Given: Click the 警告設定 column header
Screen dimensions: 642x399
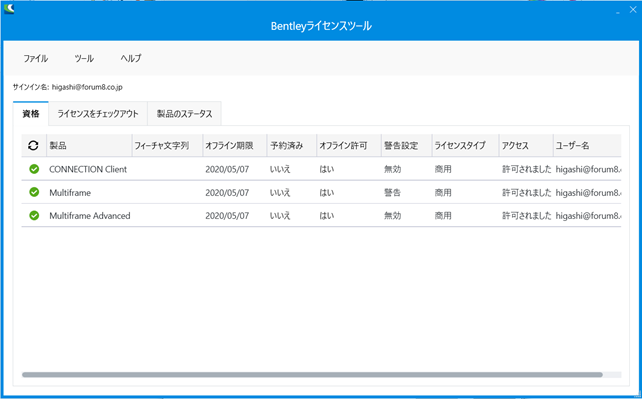Looking at the screenshot, I should tap(407, 145).
